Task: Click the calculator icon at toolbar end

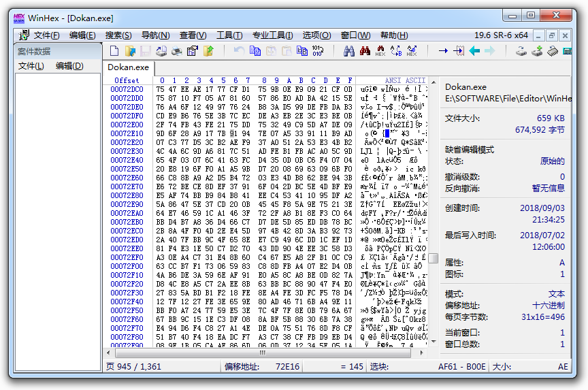Action: (x=568, y=50)
